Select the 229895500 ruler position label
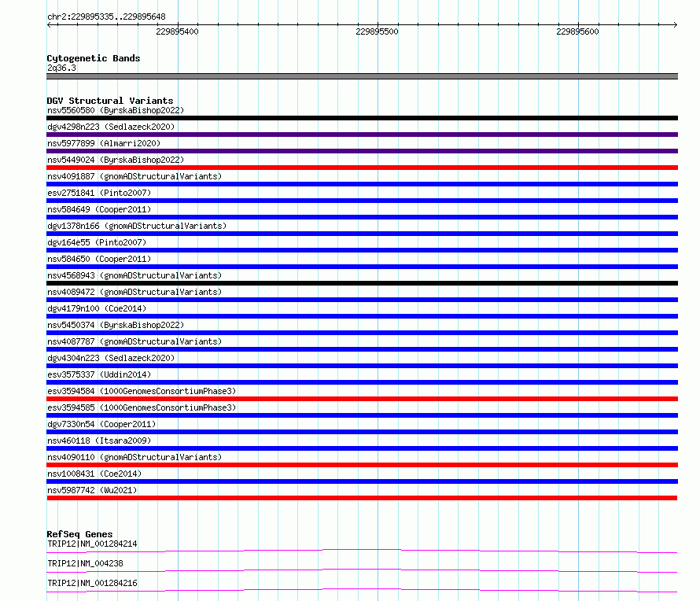Image resolution: width=700 pixels, height=601 pixels. (x=377, y=31)
